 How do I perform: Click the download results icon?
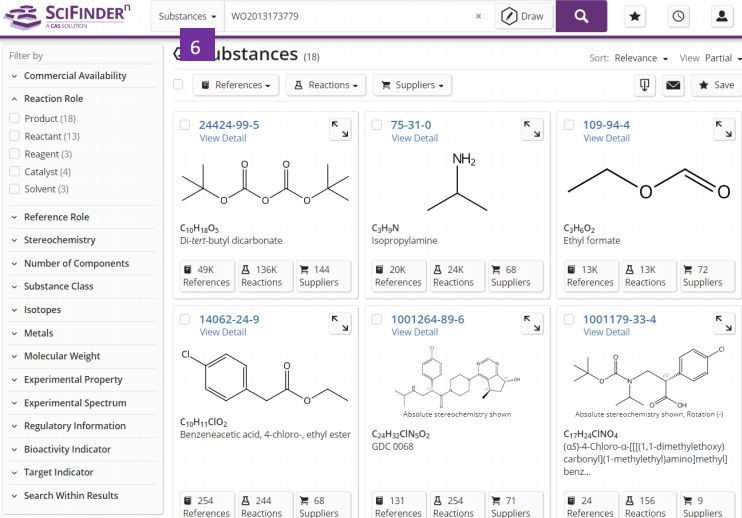pyautogui.click(x=644, y=85)
